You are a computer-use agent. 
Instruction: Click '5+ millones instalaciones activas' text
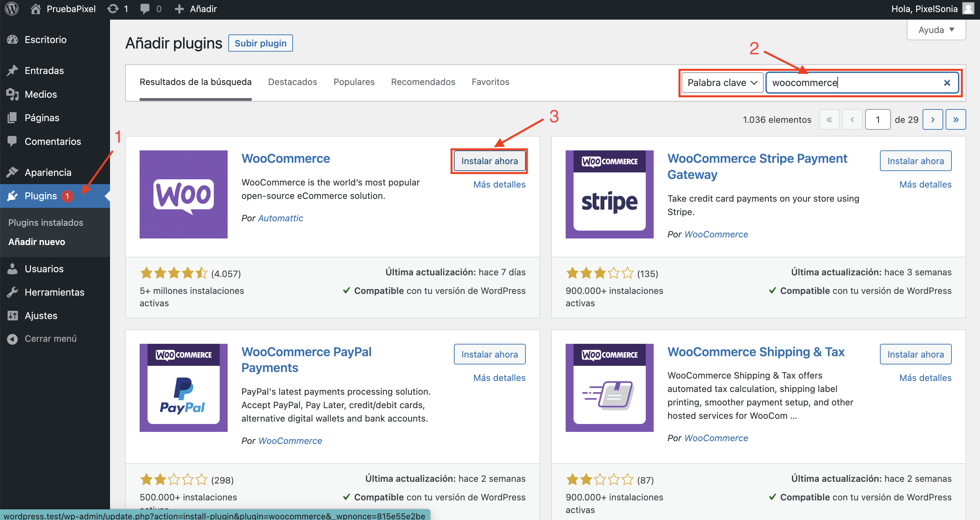pyautogui.click(x=192, y=297)
